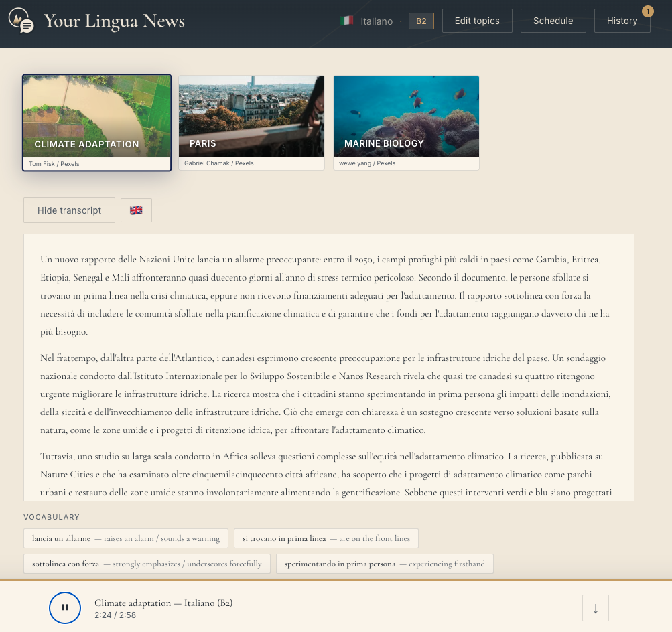
Task: Select the Italiano language label
Action: (x=377, y=21)
